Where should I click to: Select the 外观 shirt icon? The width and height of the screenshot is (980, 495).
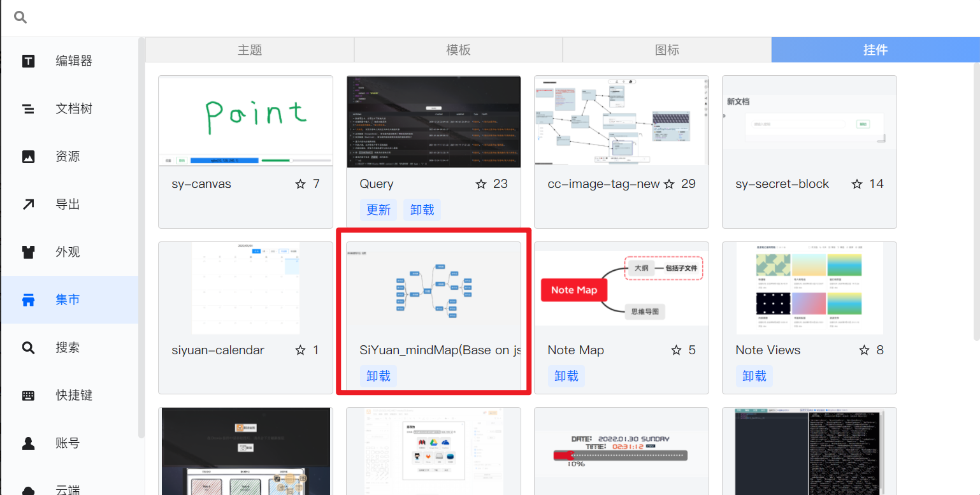29,252
